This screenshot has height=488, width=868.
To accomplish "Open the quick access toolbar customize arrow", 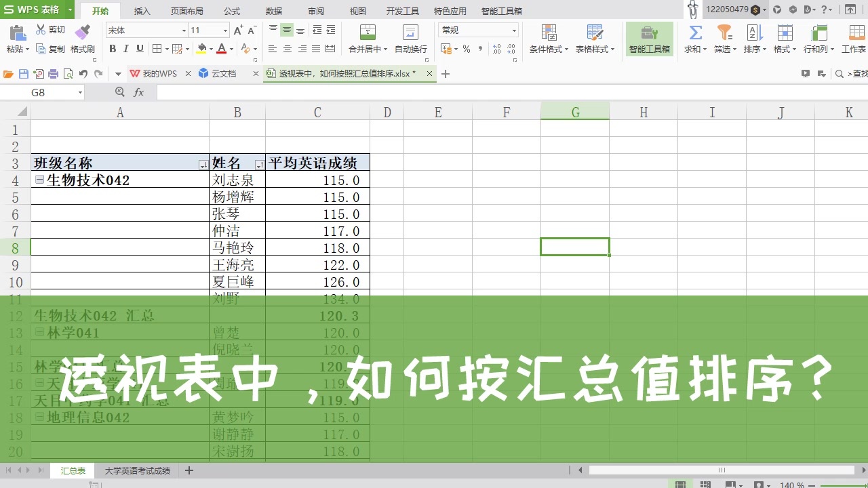I will (118, 74).
